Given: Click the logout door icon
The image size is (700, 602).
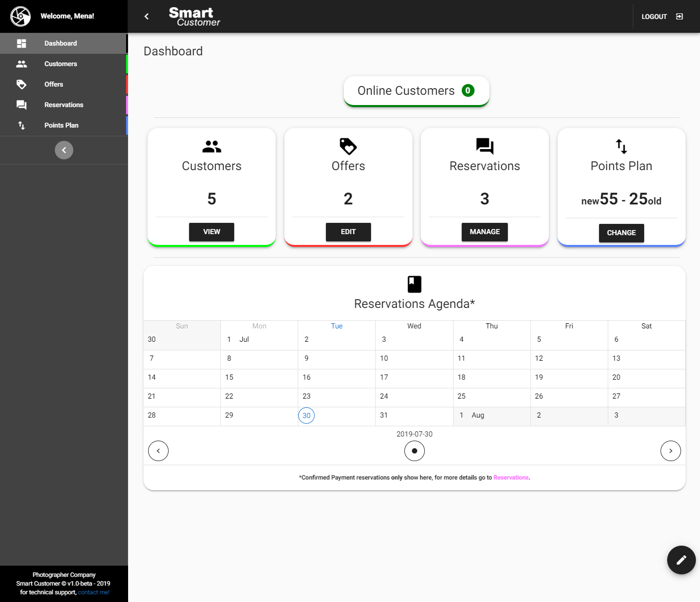Looking at the screenshot, I should coord(680,16).
